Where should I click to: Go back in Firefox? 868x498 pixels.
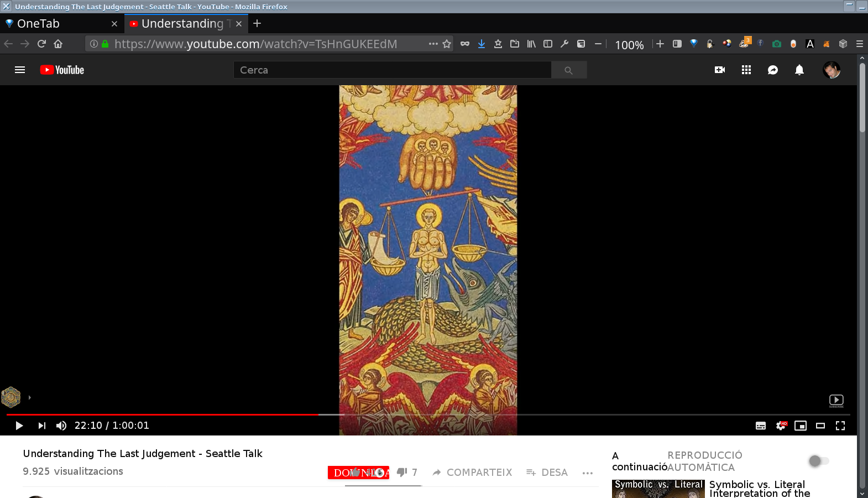pos(8,44)
